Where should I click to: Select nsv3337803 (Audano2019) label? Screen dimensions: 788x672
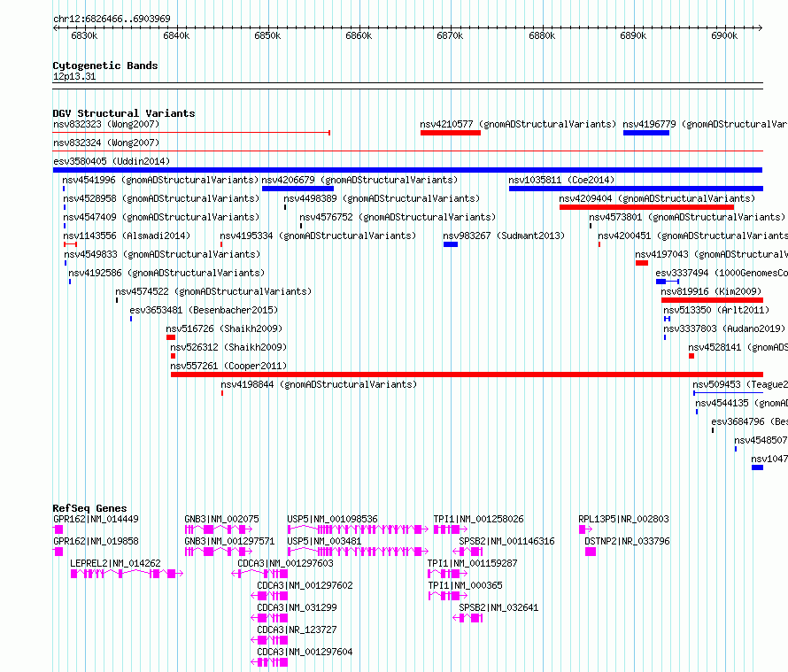(724, 328)
